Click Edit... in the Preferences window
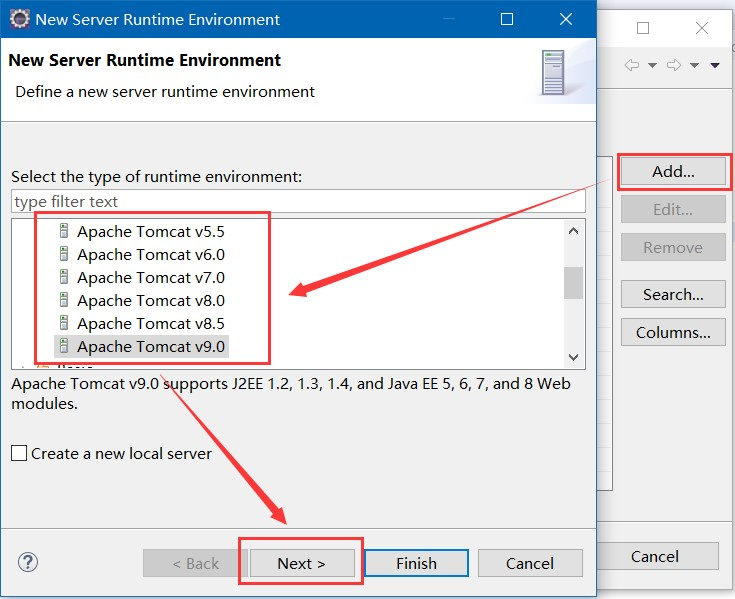This screenshot has height=599, width=735. tap(673, 209)
